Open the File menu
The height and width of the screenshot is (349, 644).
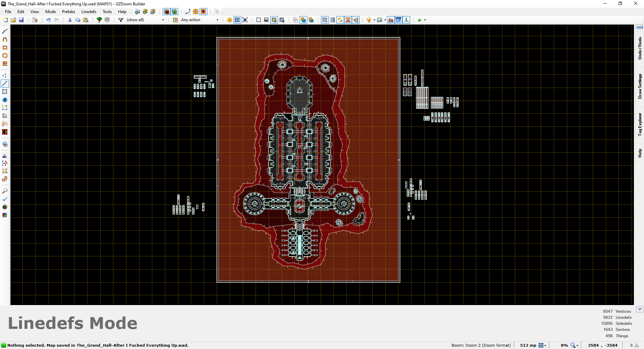pyautogui.click(x=8, y=11)
